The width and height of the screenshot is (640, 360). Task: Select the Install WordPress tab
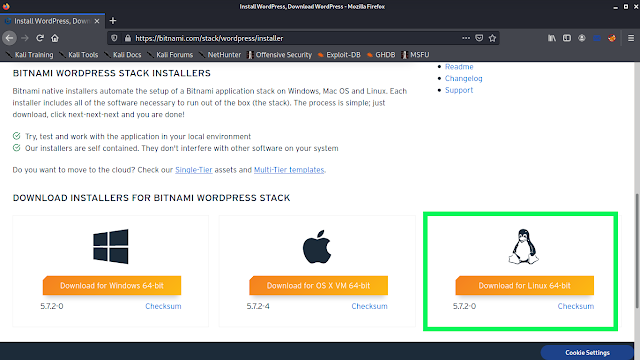pyautogui.click(x=52, y=21)
